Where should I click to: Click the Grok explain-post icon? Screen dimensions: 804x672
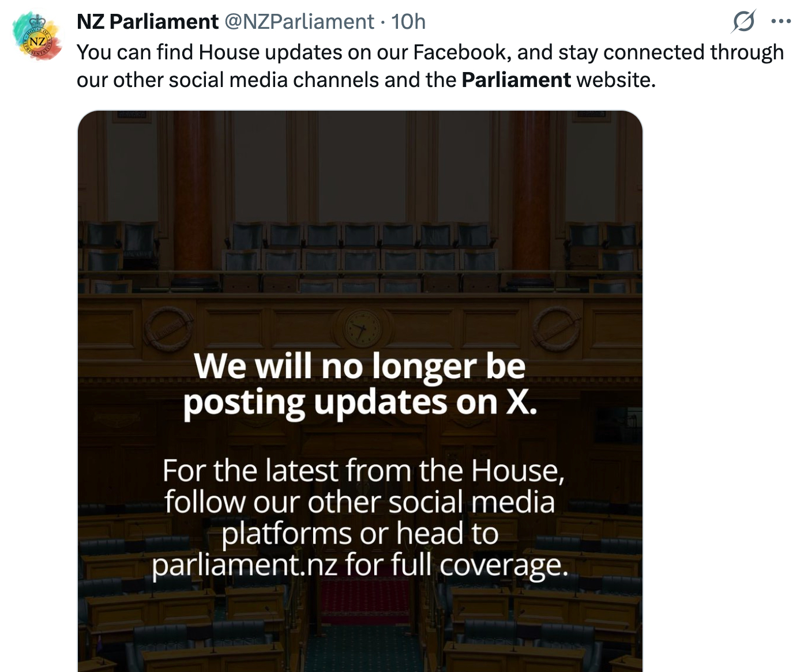coord(743,22)
